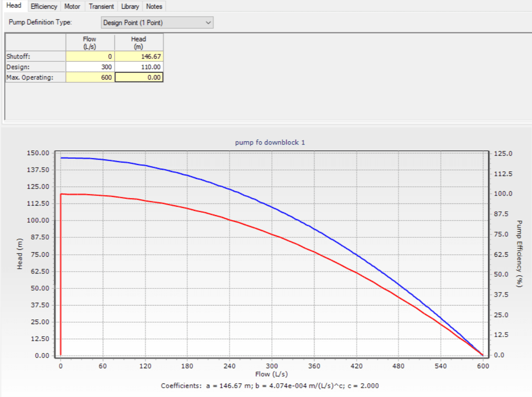Edit the Design flow cell 300

click(x=90, y=67)
